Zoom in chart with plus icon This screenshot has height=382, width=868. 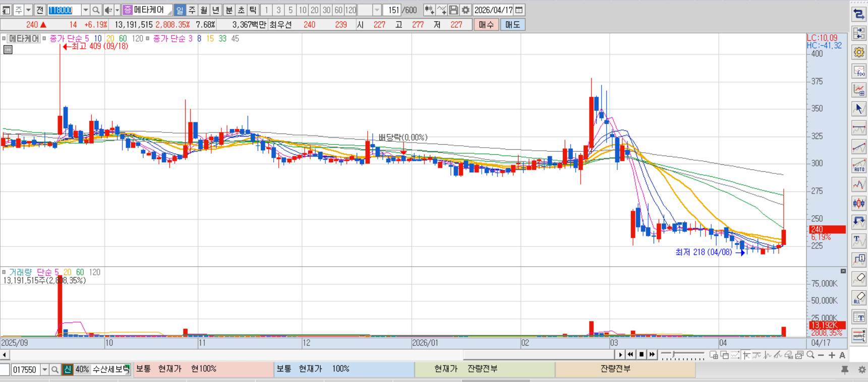coord(832,355)
